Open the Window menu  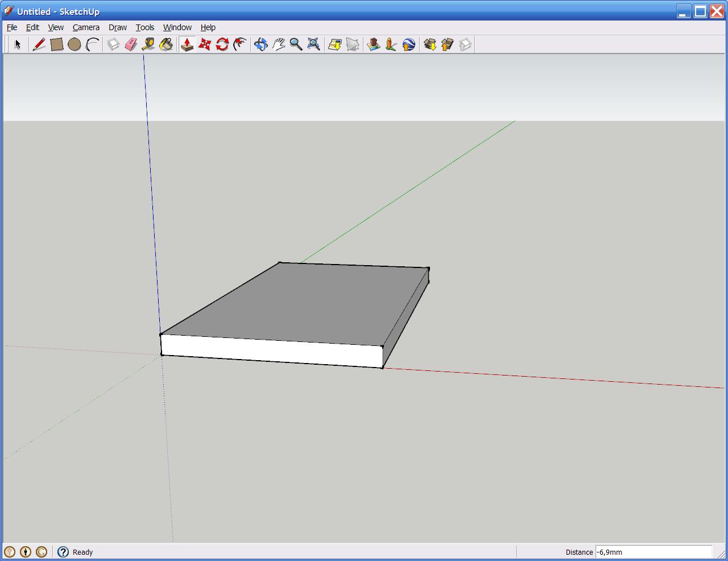click(177, 27)
